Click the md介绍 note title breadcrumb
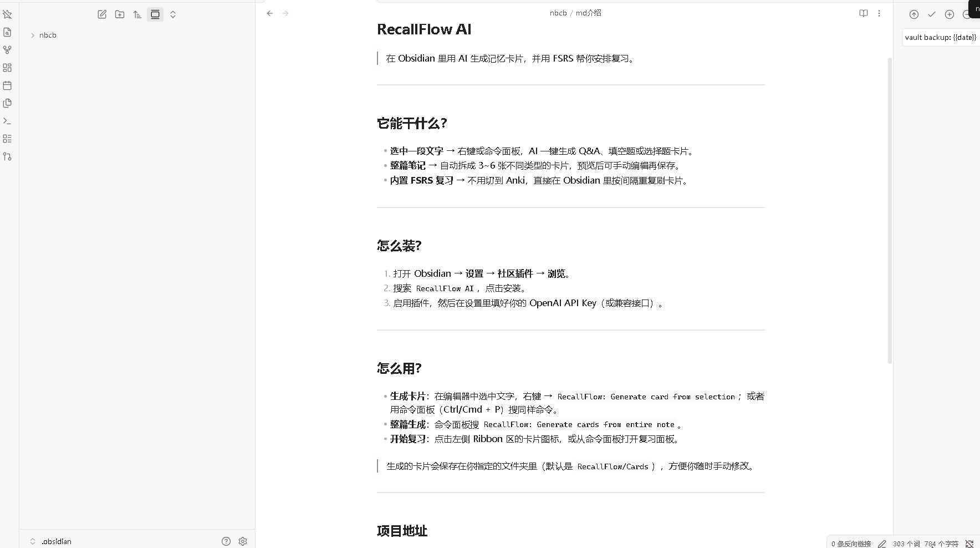The image size is (980, 548). pyautogui.click(x=588, y=13)
